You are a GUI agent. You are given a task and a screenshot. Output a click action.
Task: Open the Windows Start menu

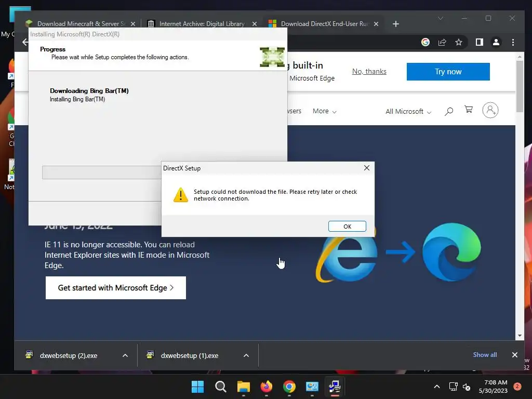(197, 387)
